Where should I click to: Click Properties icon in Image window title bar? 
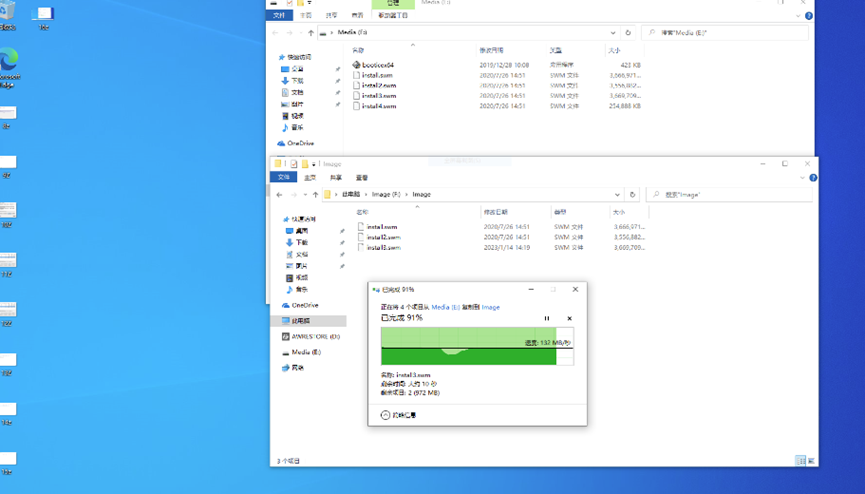[294, 164]
